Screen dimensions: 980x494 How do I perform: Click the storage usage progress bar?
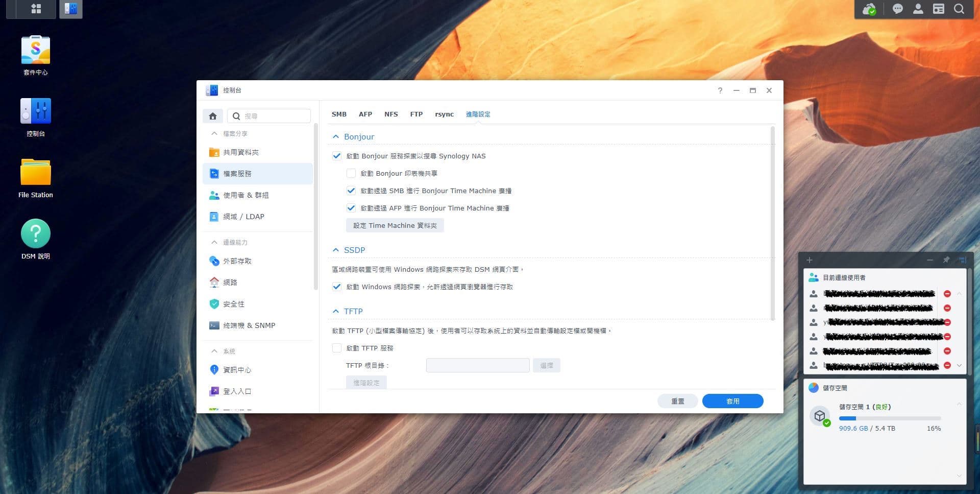pos(890,418)
